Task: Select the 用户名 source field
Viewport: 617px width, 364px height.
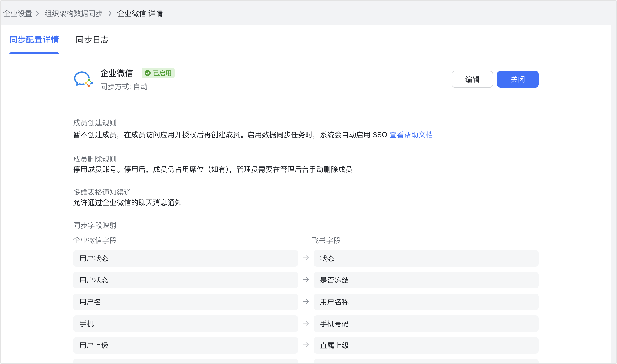Action: [x=186, y=302]
